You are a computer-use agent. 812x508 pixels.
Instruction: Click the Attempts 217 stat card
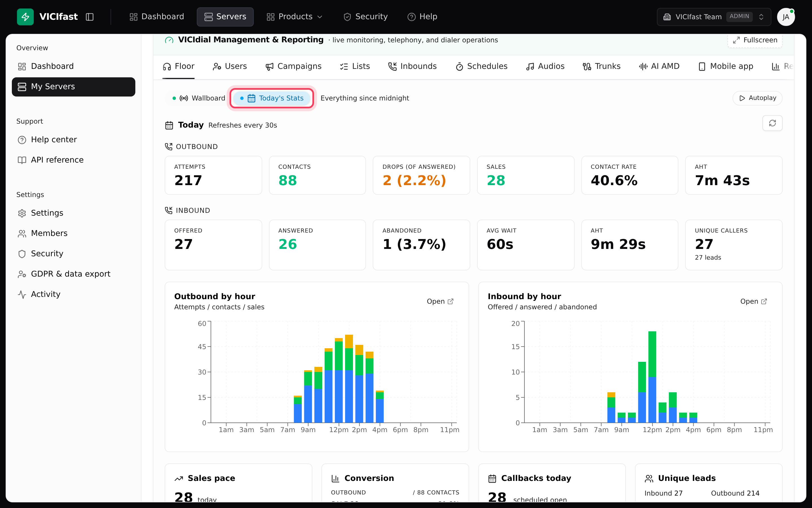213,175
